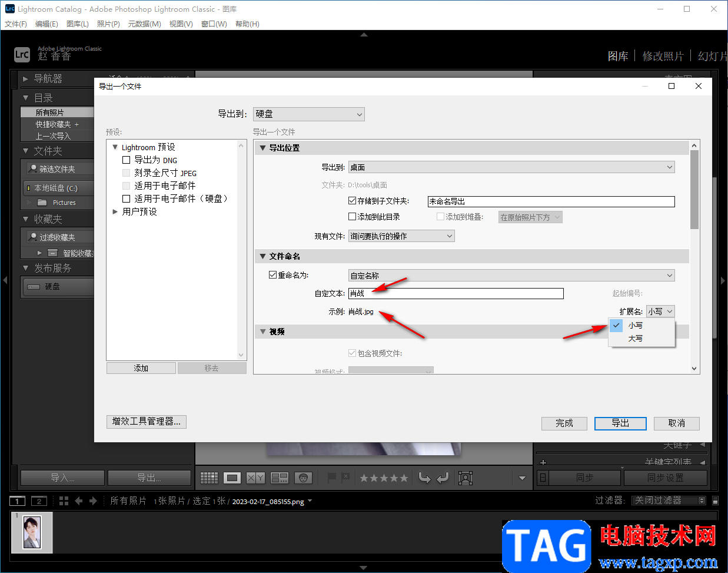Rotate photo counterclockwise icon
This screenshot has width=728, height=573.
point(424,478)
